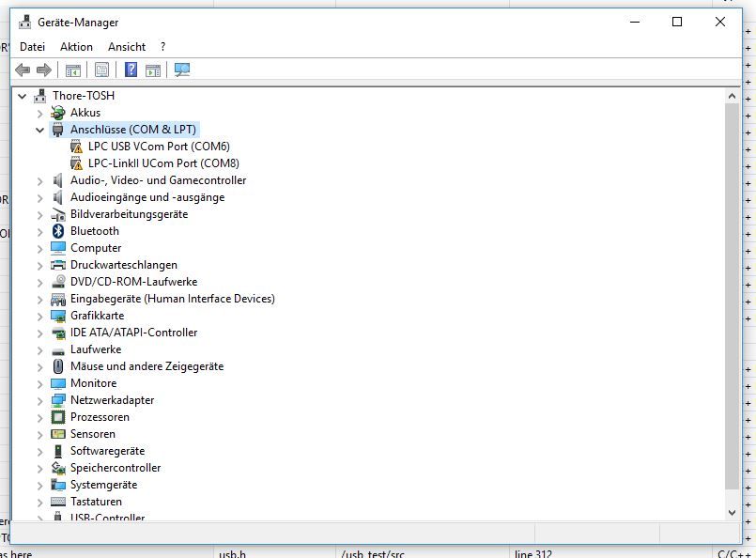Click the Back arrow toolbar icon

23,70
